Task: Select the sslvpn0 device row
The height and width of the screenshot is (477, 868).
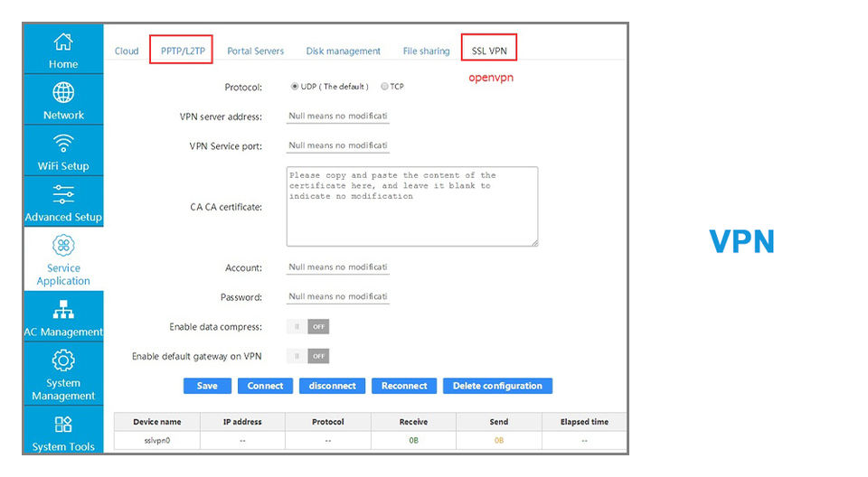Action: click(371, 441)
